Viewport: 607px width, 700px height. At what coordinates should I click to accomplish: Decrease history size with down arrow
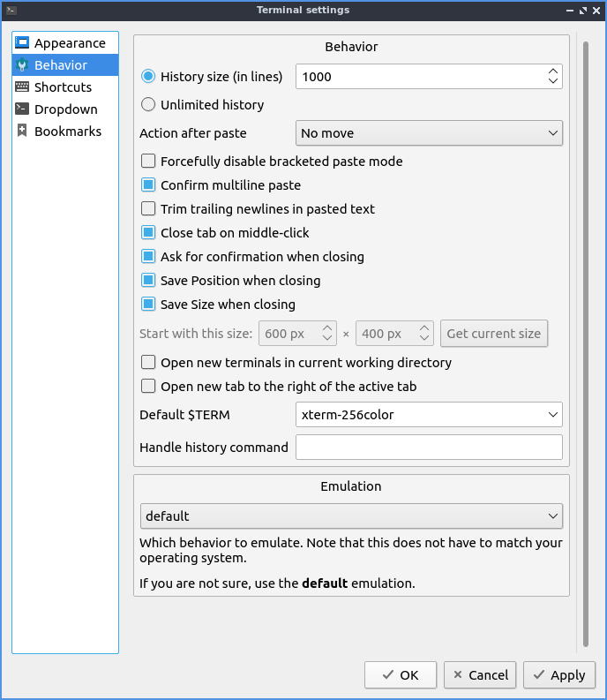[552, 82]
